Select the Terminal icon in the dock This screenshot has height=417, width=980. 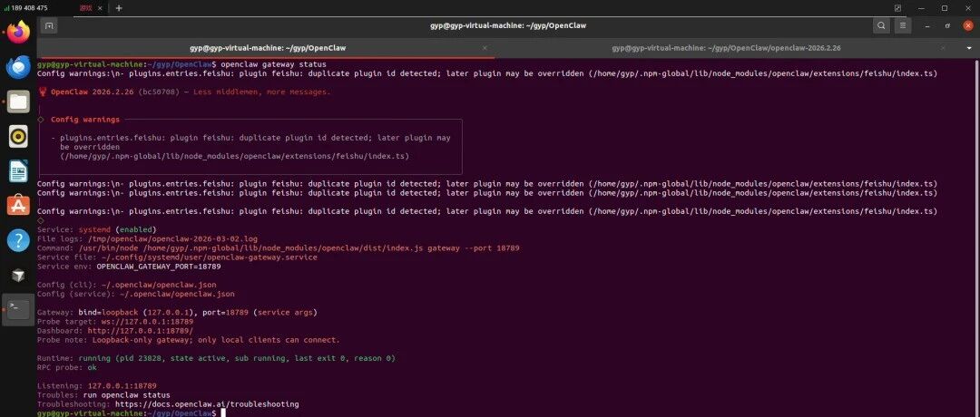pos(18,310)
